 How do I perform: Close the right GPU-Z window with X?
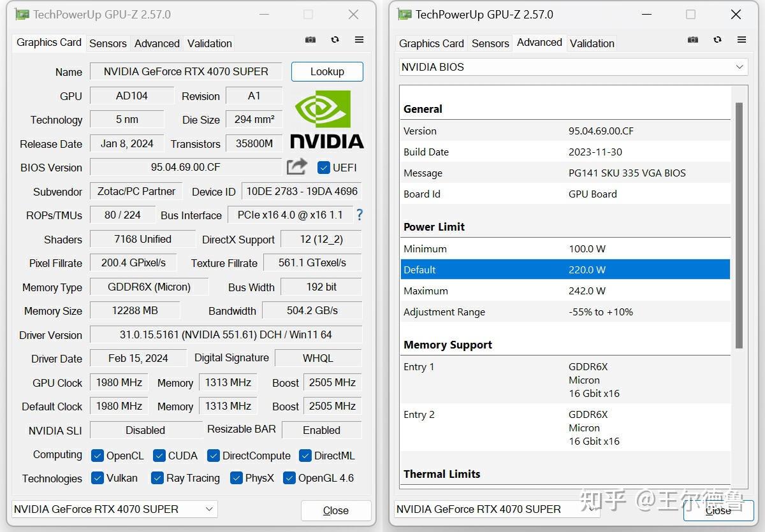pos(736,14)
